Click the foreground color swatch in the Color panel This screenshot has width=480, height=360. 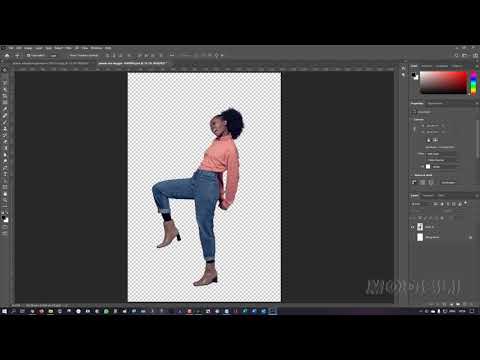pos(414,75)
